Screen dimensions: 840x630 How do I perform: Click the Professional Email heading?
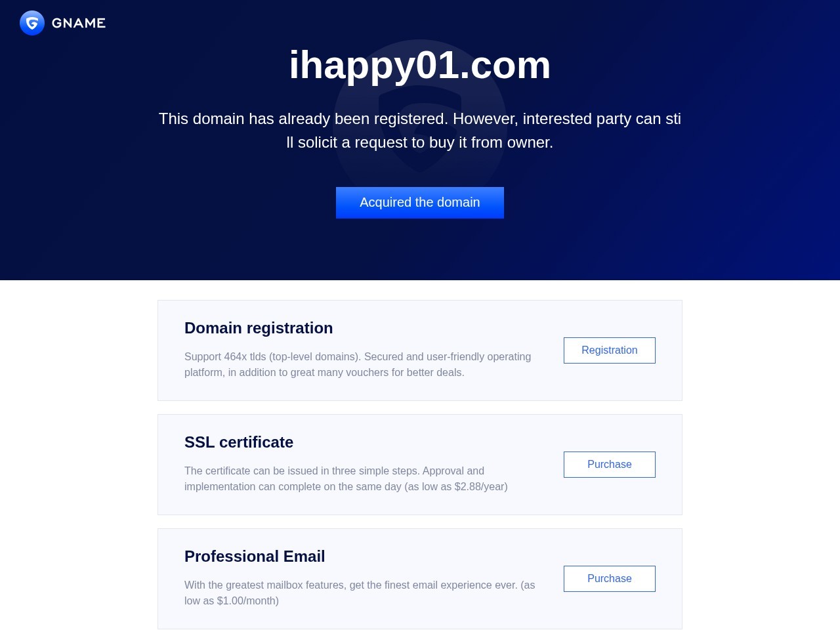coord(255,556)
